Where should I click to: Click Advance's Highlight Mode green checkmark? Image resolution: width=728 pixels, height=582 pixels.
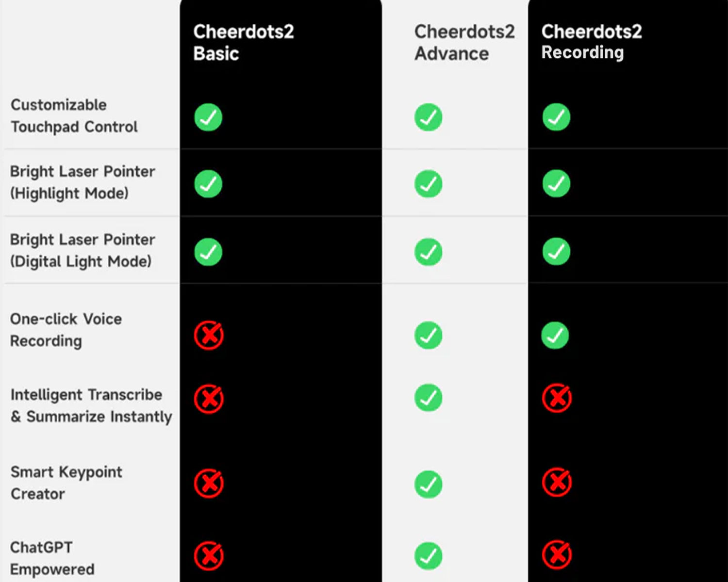[428, 184]
